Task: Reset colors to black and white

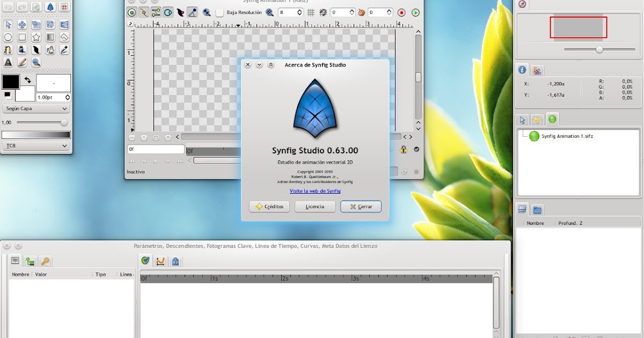Action: [x=8, y=95]
